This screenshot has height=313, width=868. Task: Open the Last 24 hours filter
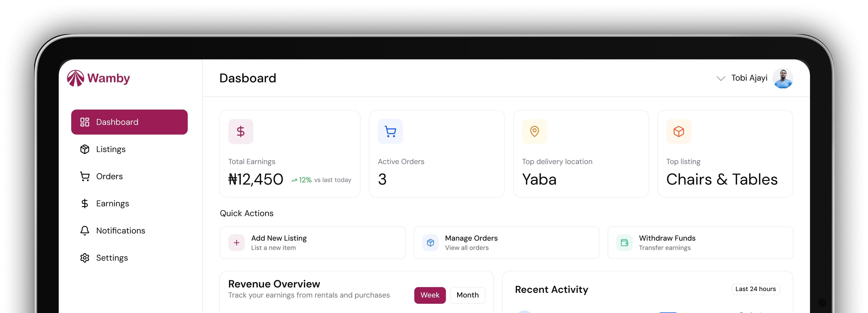click(x=755, y=289)
